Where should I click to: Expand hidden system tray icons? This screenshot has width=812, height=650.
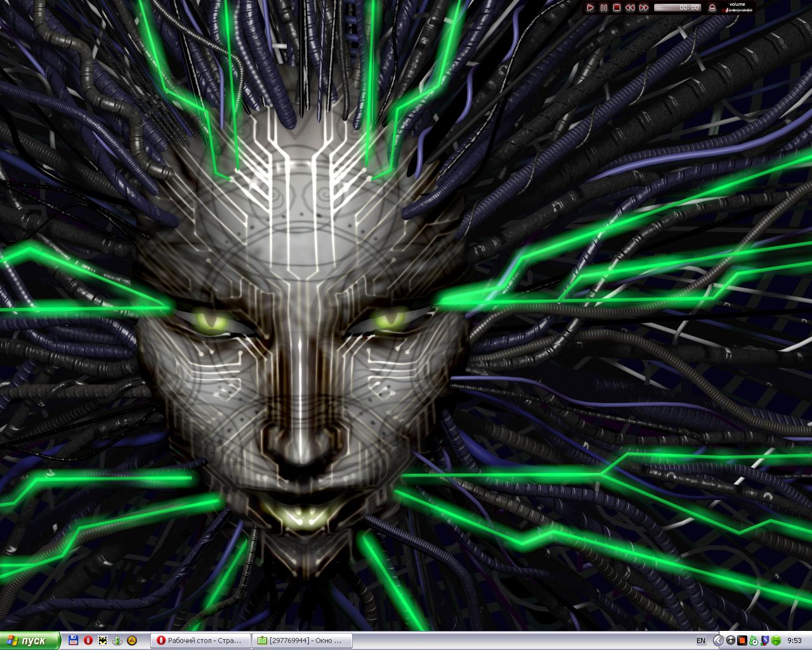click(x=719, y=640)
